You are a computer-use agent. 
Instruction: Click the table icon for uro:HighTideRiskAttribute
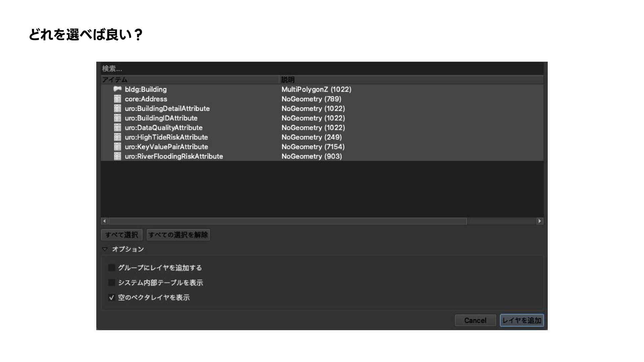tap(117, 137)
